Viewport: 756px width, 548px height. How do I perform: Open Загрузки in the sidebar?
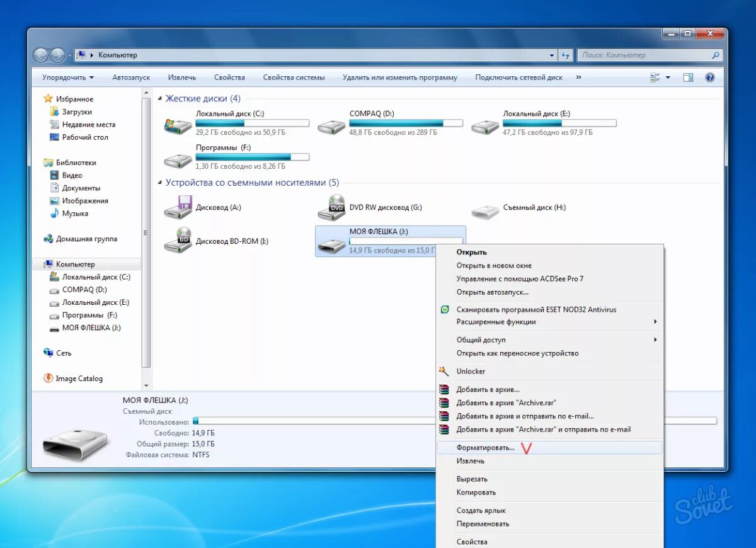77,111
